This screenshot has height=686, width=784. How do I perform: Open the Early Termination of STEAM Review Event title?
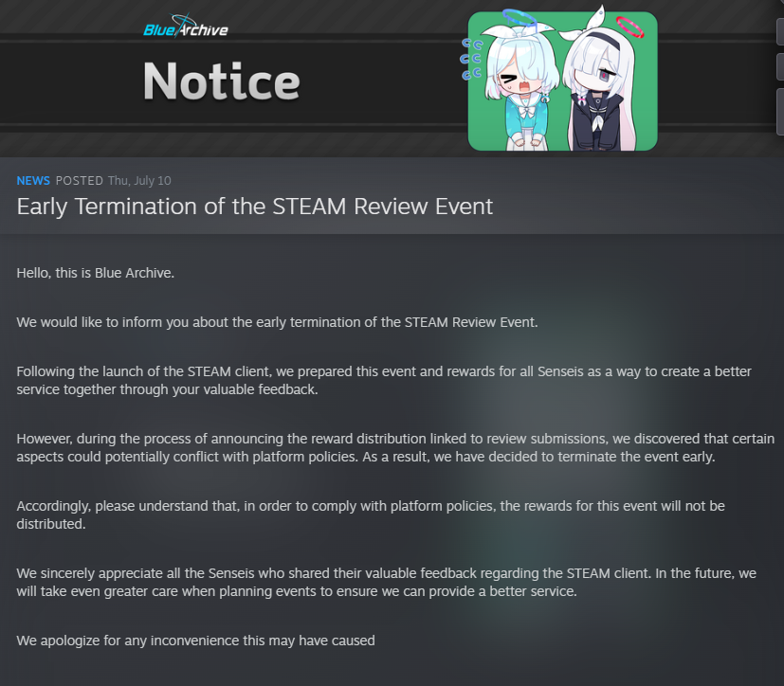(254, 207)
